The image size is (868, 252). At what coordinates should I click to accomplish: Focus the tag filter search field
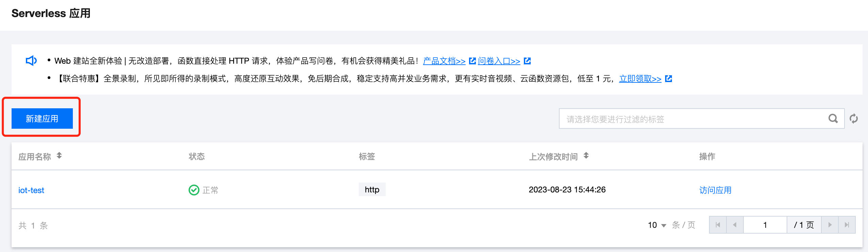[x=691, y=119]
